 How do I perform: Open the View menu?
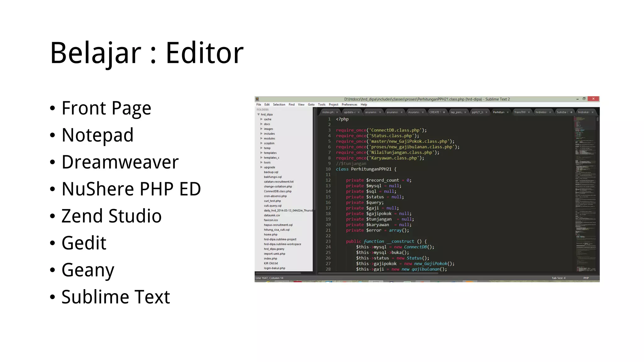[x=301, y=105]
